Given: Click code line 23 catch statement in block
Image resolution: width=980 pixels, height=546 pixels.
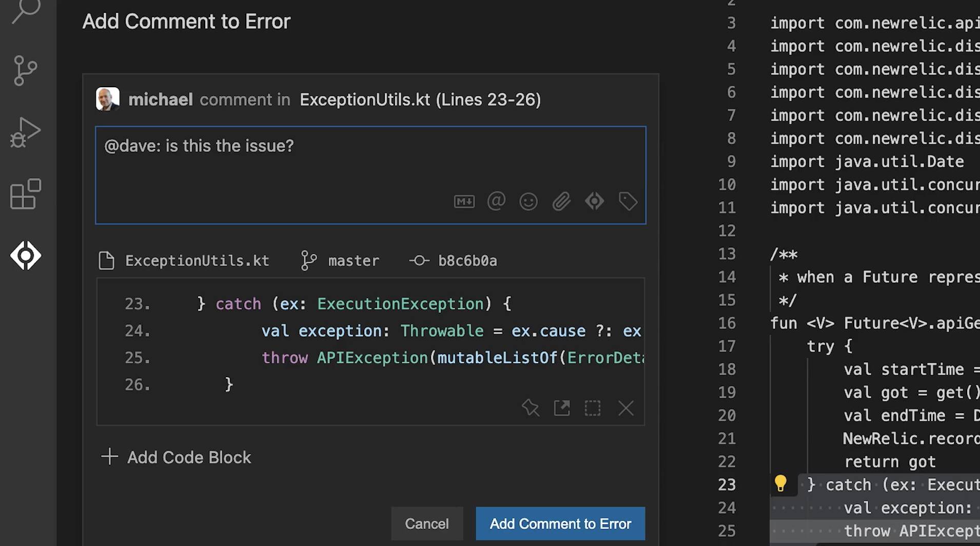Looking at the screenshot, I should tap(354, 304).
